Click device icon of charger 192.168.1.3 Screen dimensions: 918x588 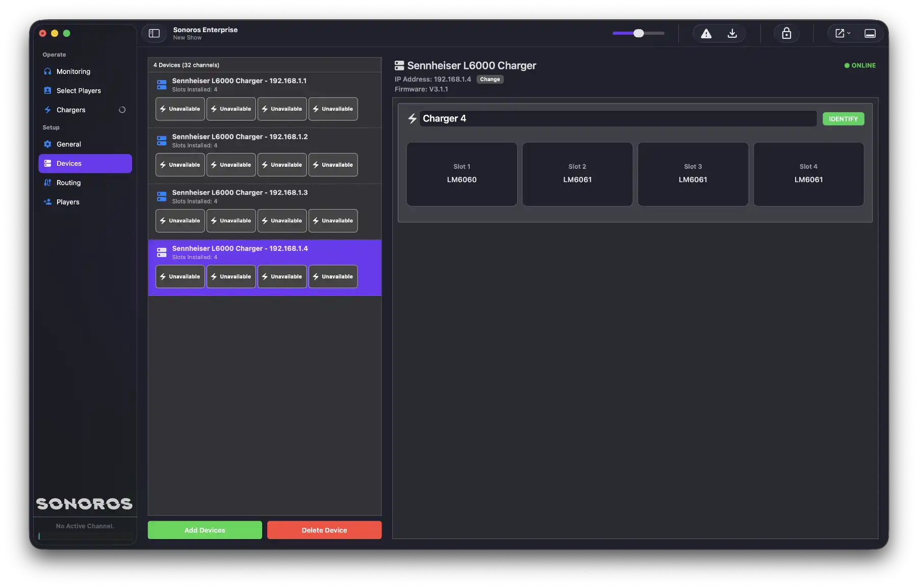[162, 196]
